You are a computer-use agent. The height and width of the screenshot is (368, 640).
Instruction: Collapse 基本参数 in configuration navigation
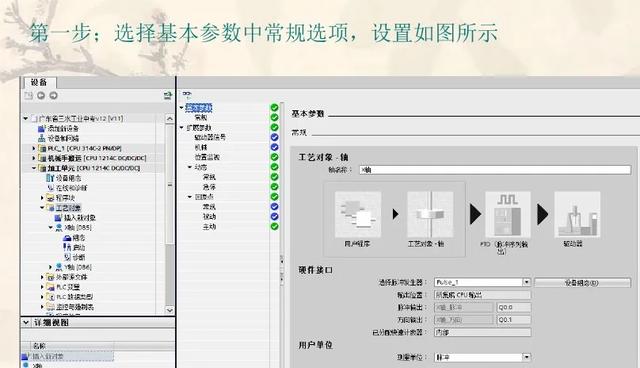(x=182, y=107)
